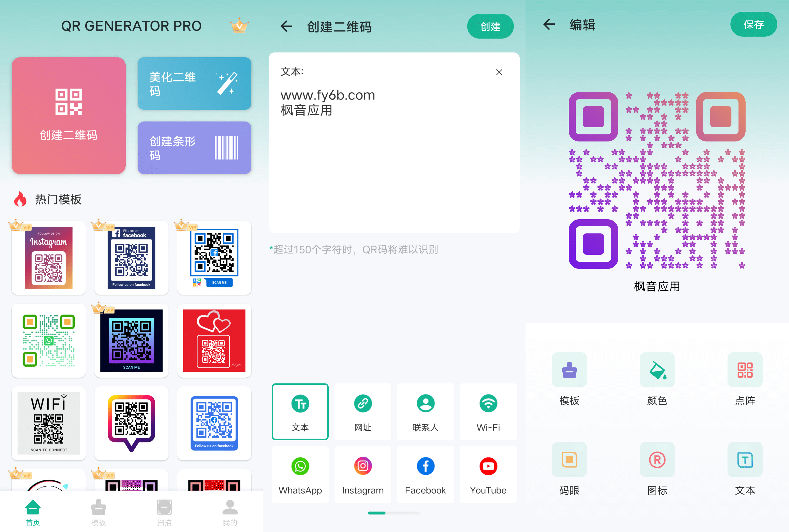
Task: Tap the QR GENERATOR PRO title
Action: (x=131, y=26)
